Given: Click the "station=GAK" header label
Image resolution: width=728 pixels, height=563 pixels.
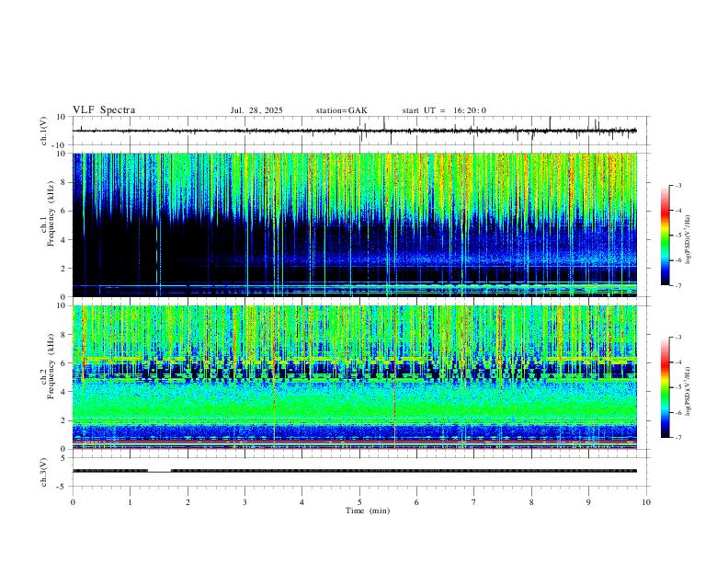Looking at the screenshot, I should (341, 110).
